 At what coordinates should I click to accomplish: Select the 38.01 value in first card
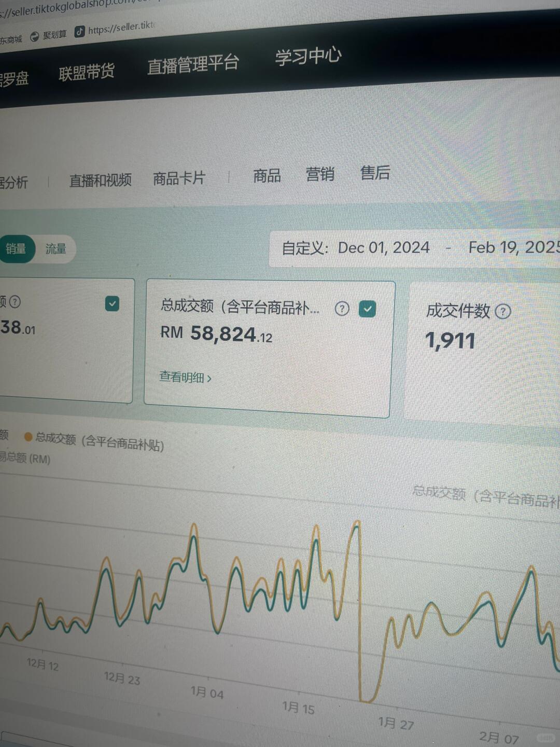tap(18, 327)
